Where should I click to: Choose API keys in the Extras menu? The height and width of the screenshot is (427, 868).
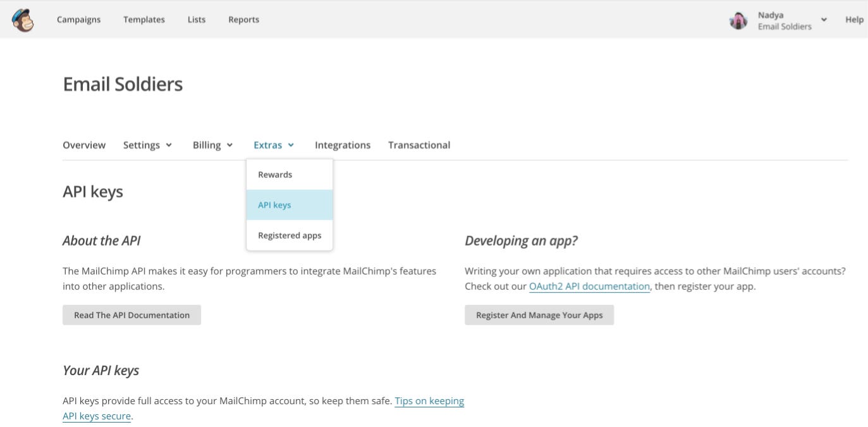point(274,205)
